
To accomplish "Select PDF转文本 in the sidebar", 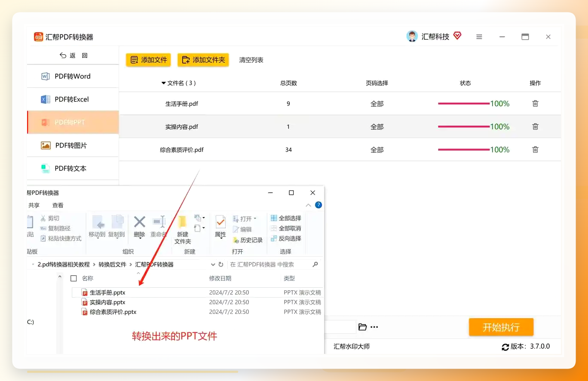I will tap(73, 169).
